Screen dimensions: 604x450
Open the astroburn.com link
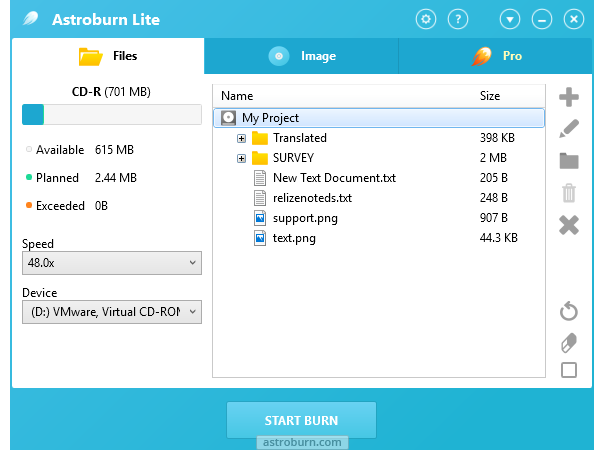[302, 441]
